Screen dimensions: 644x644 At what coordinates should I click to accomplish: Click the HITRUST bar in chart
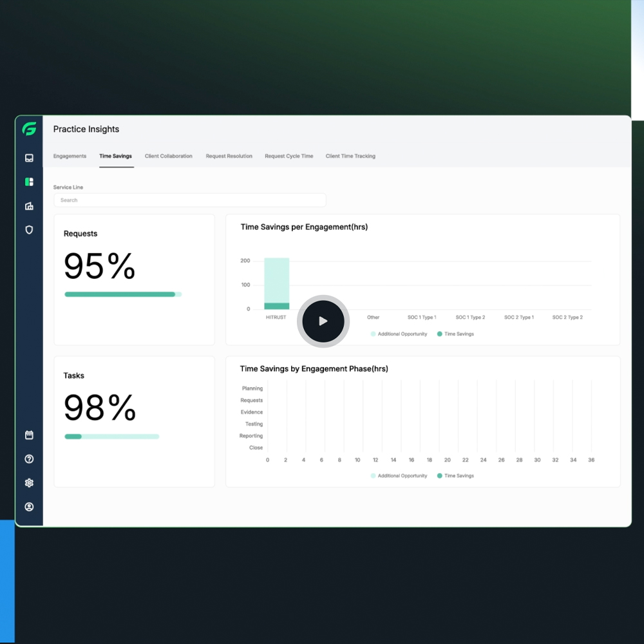pyautogui.click(x=277, y=283)
